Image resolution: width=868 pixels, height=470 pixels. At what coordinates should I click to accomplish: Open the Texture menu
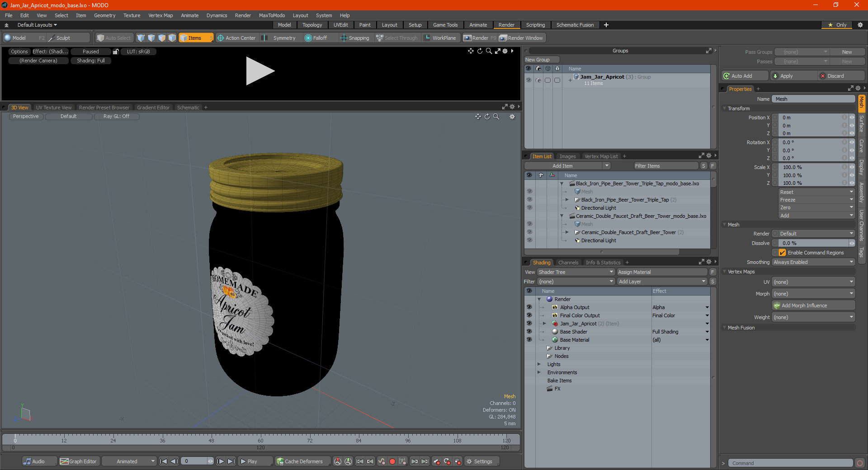pyautogui.click(x=132, y=15)
